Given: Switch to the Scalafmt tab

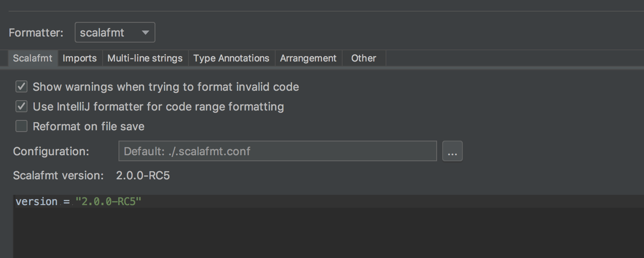Looking at the screenshot, I should (33, 58).
